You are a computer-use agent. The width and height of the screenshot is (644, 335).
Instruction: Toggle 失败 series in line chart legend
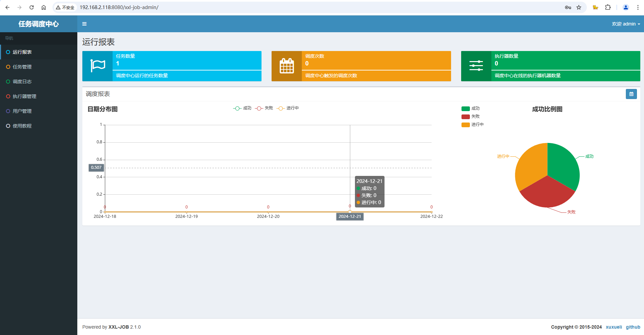(264, 108)
